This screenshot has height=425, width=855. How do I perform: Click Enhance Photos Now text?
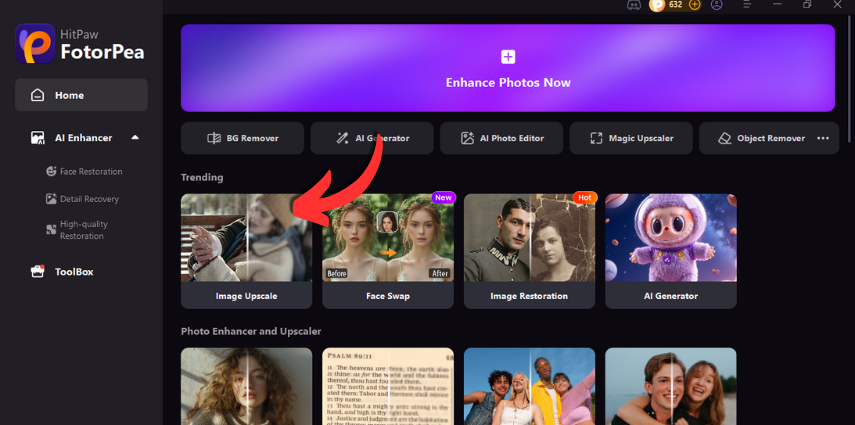pyautogui.click(x=508, y=83)
